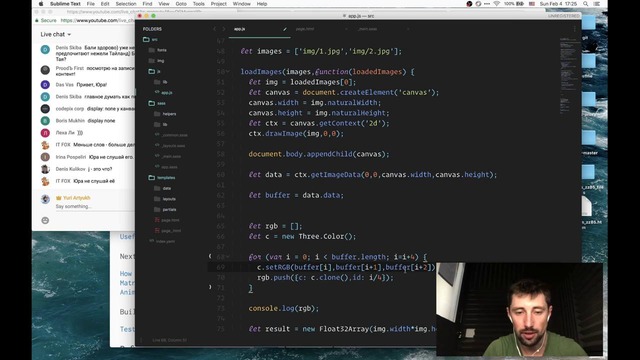Screen dimensions: 640x360
Task: Collapse the templates folder
Action: [x=162, y=178]
